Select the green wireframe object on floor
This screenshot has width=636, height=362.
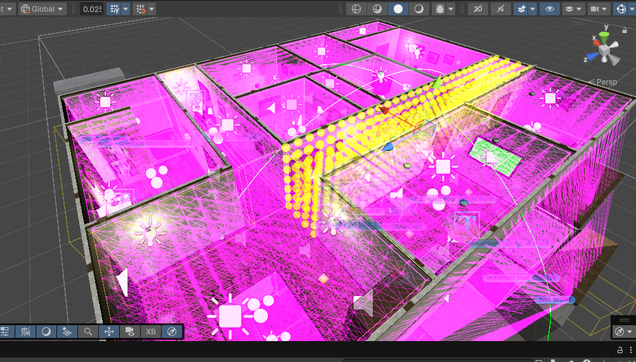point(495,156)
